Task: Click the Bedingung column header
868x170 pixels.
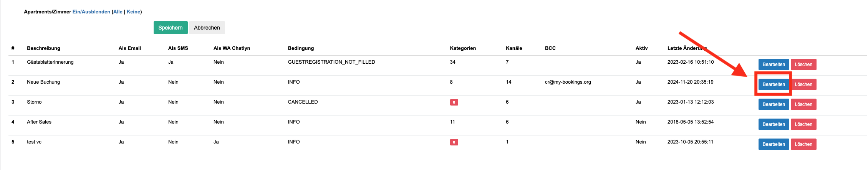Action: tap(301, 48)
